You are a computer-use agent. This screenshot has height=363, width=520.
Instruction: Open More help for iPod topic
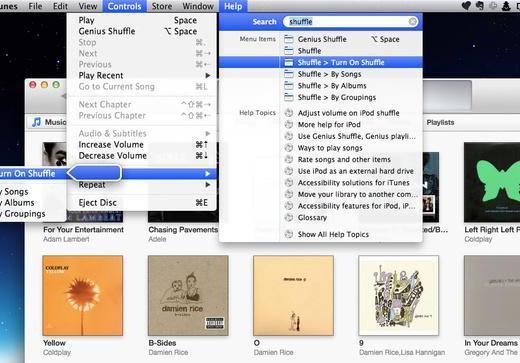[351, 125]
